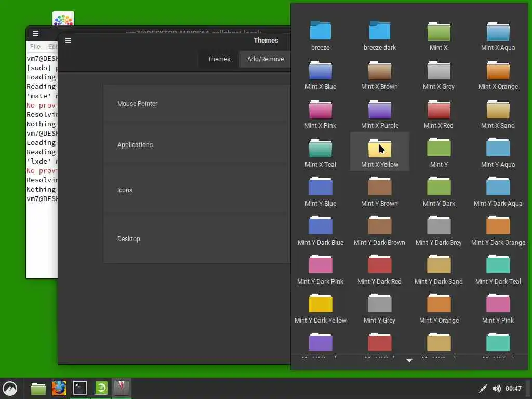Viewport: 532px width, 399px height.
Task: Switch to terminal window in taskbar
Action: click(x=80, y=389)
